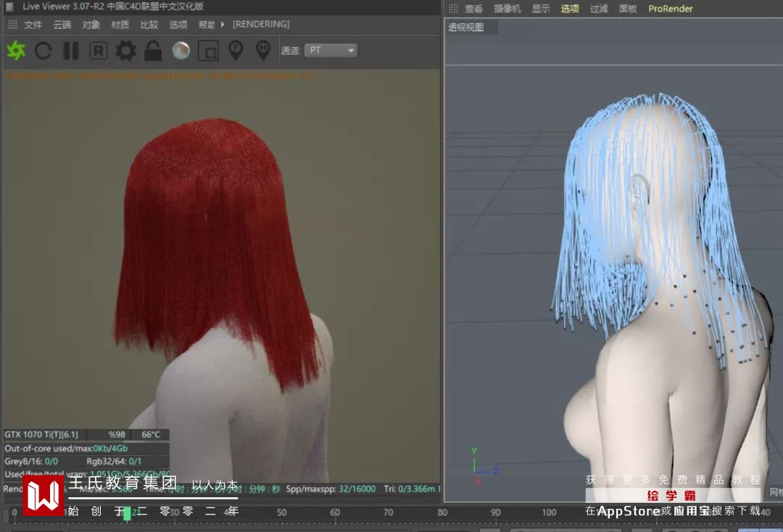783x532 pixels.
Task: Click the XYZ axis gizmo in viewport
Action: click(484, 467)
